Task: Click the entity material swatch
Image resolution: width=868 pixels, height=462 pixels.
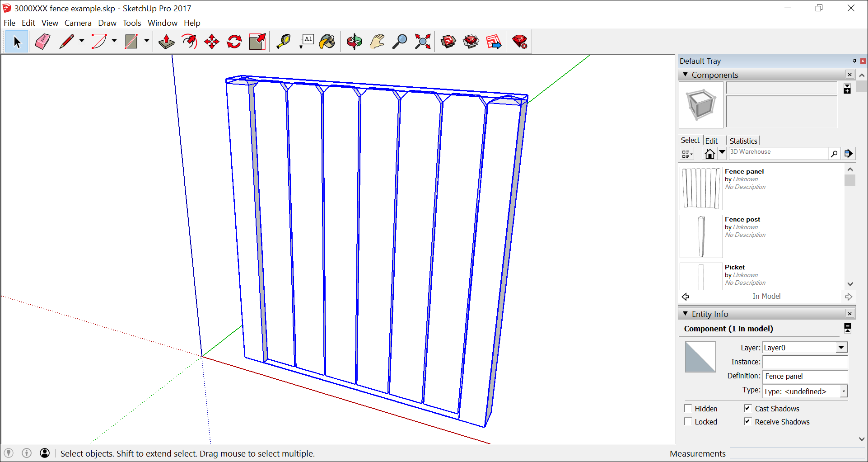Action: [700, 357]
